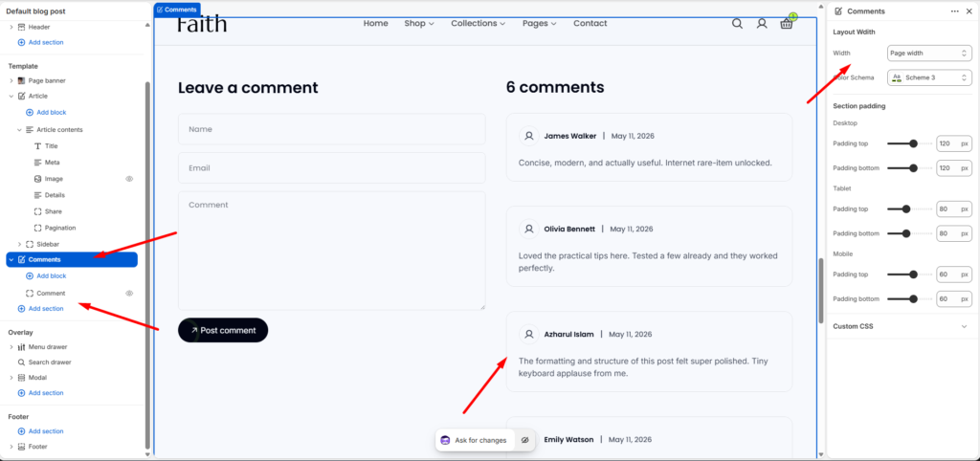The image size is (980, 461).
Task: Click the Comment text area
Action: (x=332, y=251)
